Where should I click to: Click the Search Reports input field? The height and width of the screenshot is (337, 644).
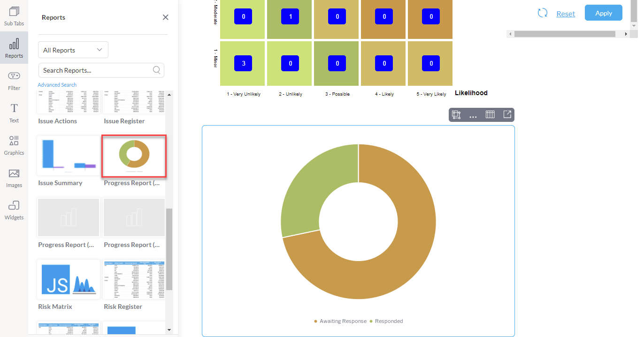[x=101, y=70]
